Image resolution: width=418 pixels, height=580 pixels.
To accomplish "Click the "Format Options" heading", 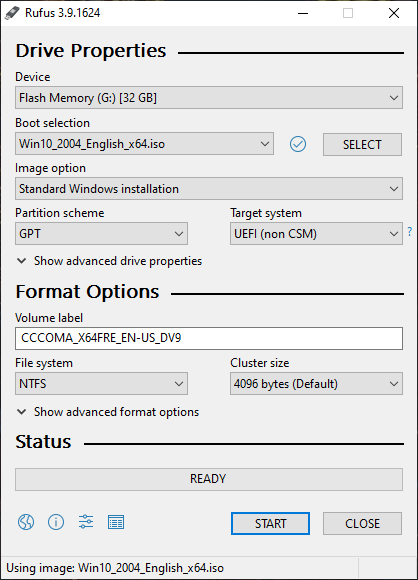I will click(x=87, y=292).
